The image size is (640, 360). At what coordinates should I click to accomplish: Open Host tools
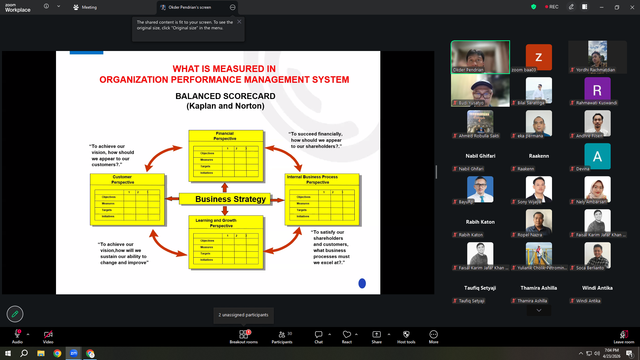coord(406,337)
